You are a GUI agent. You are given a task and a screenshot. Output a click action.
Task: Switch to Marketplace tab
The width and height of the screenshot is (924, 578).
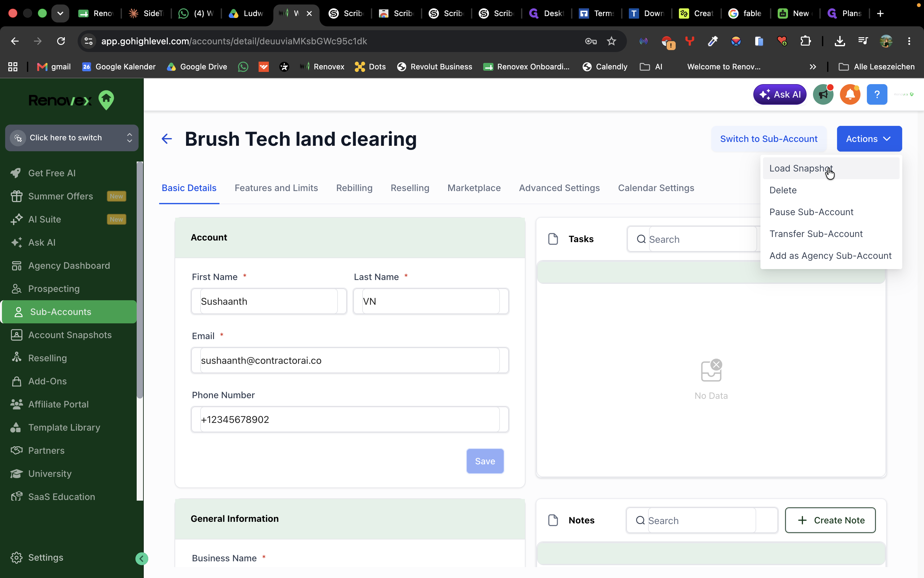(x=474, y=188)
